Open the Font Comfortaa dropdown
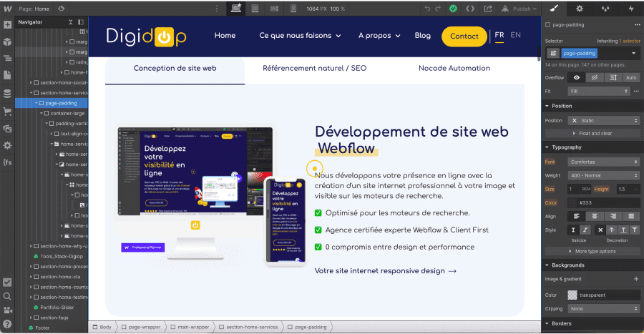644x334 pixels. 604,162
